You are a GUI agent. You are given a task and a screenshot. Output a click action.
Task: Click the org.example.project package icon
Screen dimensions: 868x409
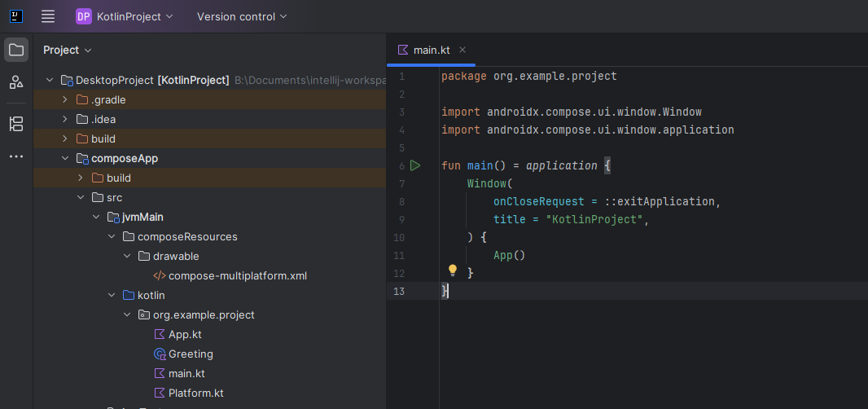click(x=144, y=314)
